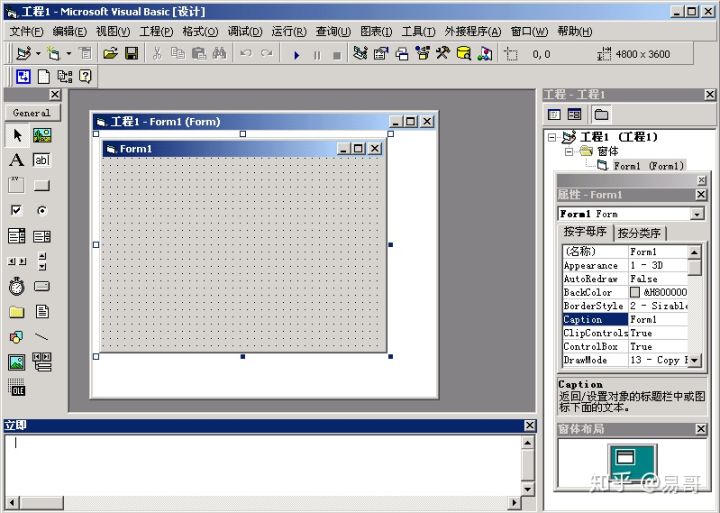Viewport: 720px width, 513px height.
Task: Click the View Object icon in project panel
Action: pyautogui.click(x=575, y=115)
